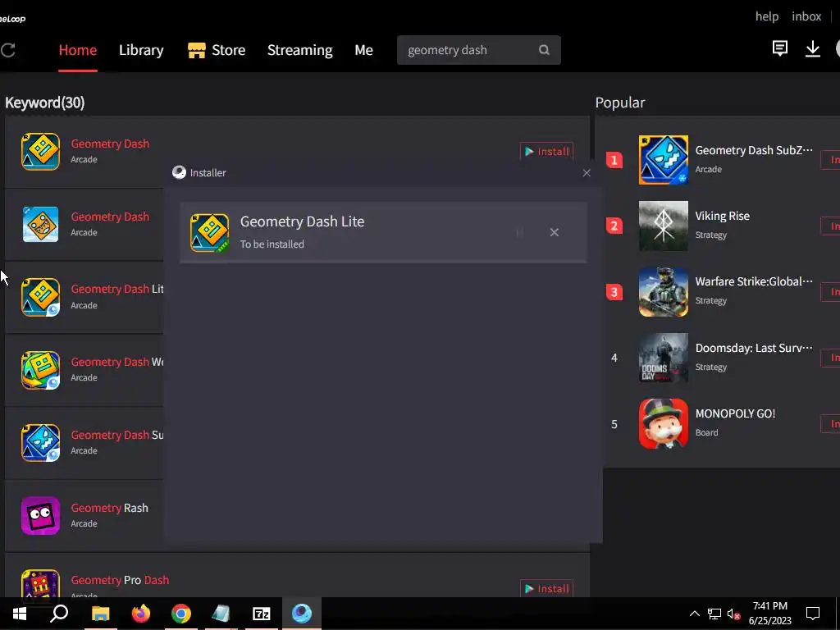Viewport: 840px width, 630px height.
Task: Click the Warfare Strike game icon
Action: (x=663, y=292)
